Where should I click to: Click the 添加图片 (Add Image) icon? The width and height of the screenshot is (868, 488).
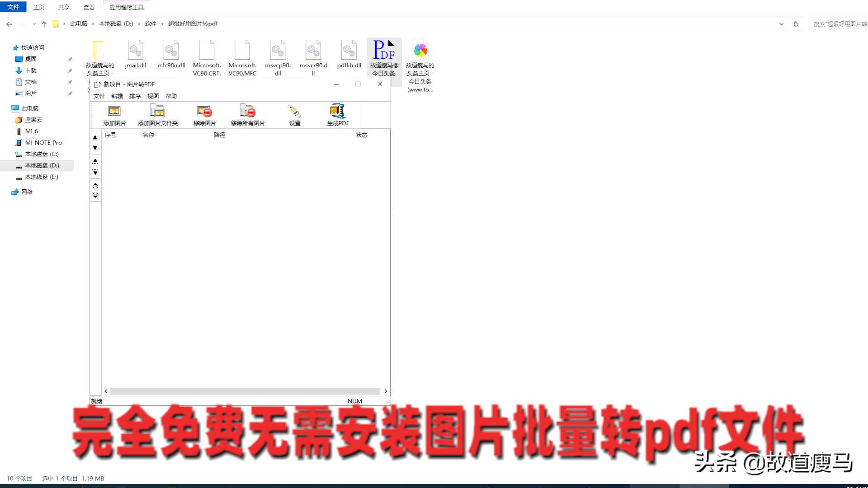[x=114, y=113]
